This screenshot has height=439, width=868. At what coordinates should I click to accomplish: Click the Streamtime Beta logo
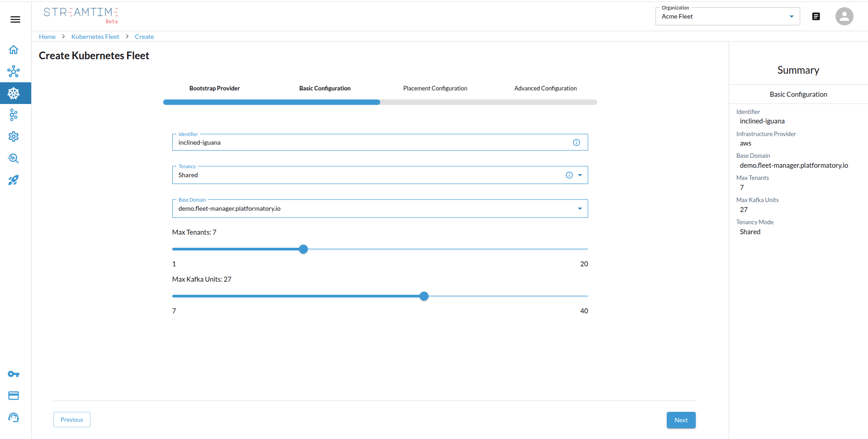(x=81, y=15)
